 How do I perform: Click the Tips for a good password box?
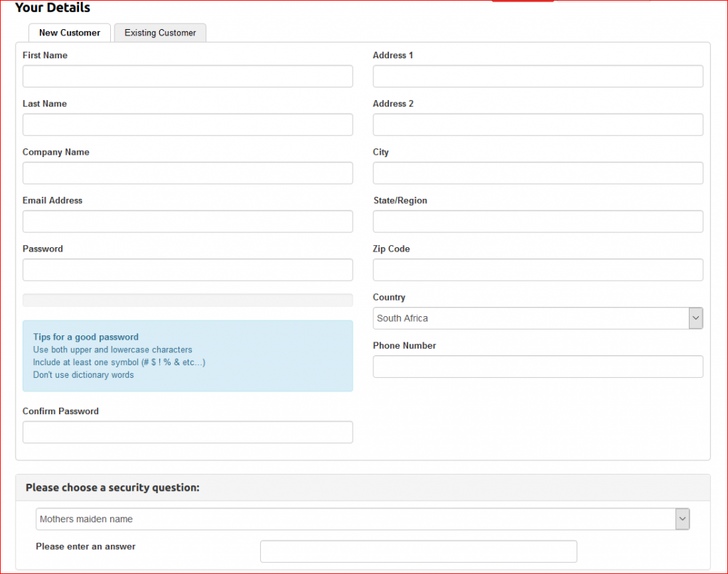point(188,356)
